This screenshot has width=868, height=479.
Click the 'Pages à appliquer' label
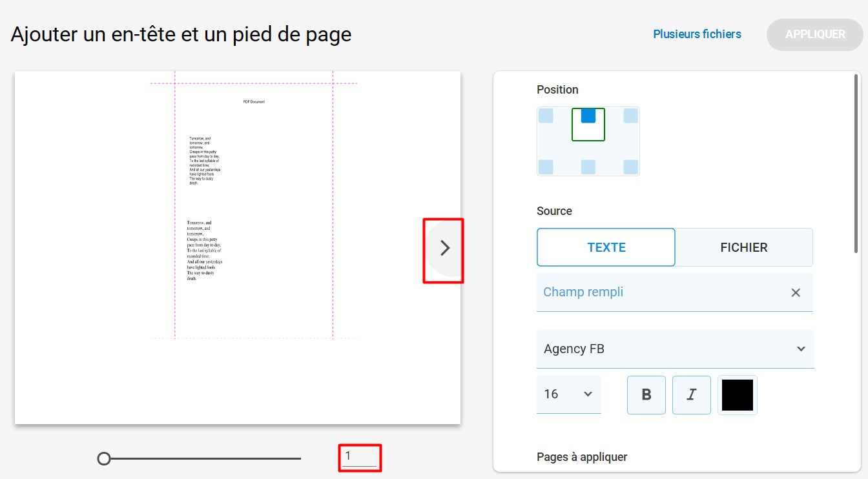tap(582, 457)
